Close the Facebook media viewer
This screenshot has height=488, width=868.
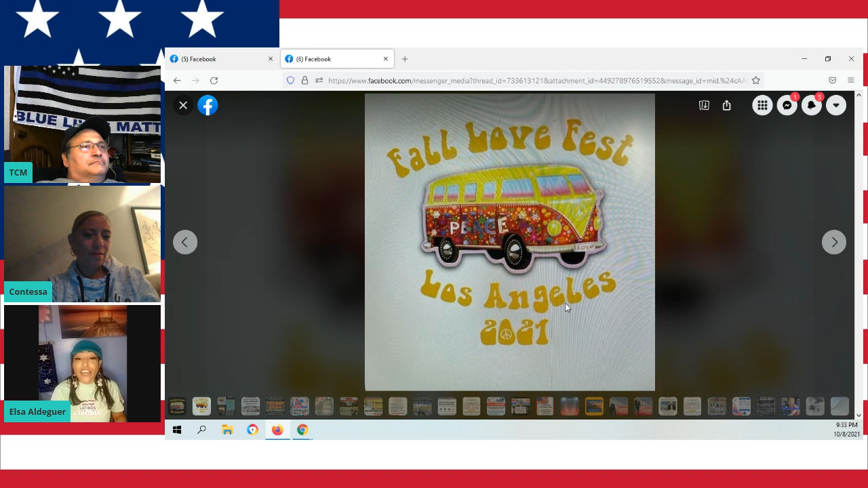click(183, 105)
